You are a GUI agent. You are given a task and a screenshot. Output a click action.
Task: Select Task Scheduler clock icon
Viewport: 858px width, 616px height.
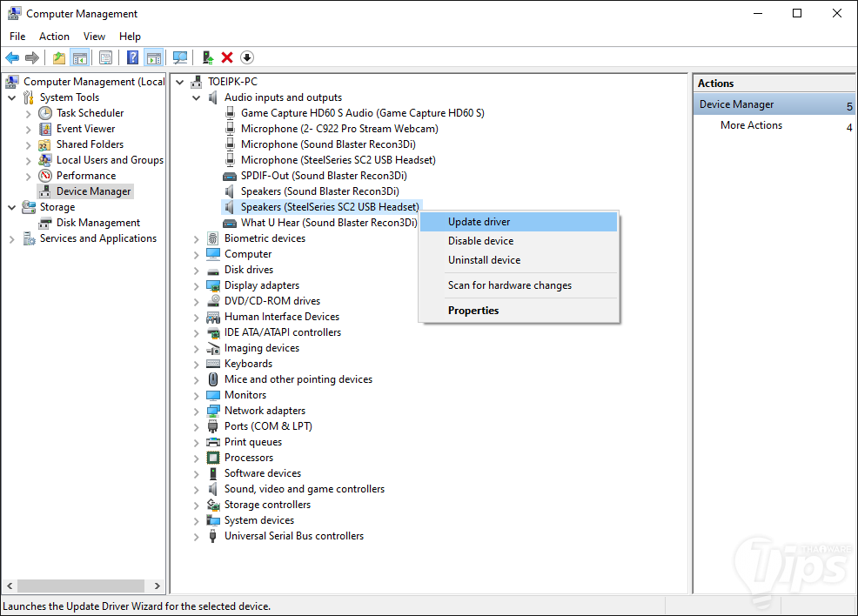[45, 113]
